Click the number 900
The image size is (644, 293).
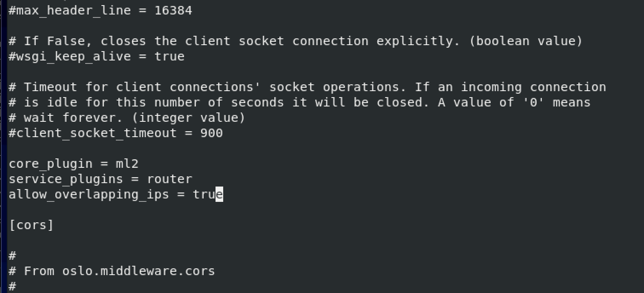coord(212,133)
